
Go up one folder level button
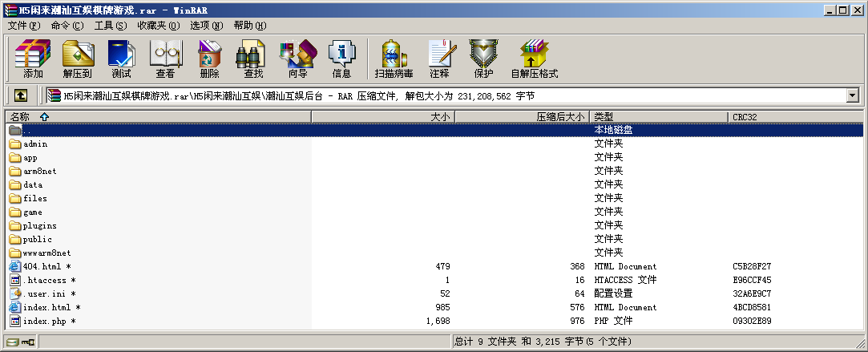tap(21, 95)
